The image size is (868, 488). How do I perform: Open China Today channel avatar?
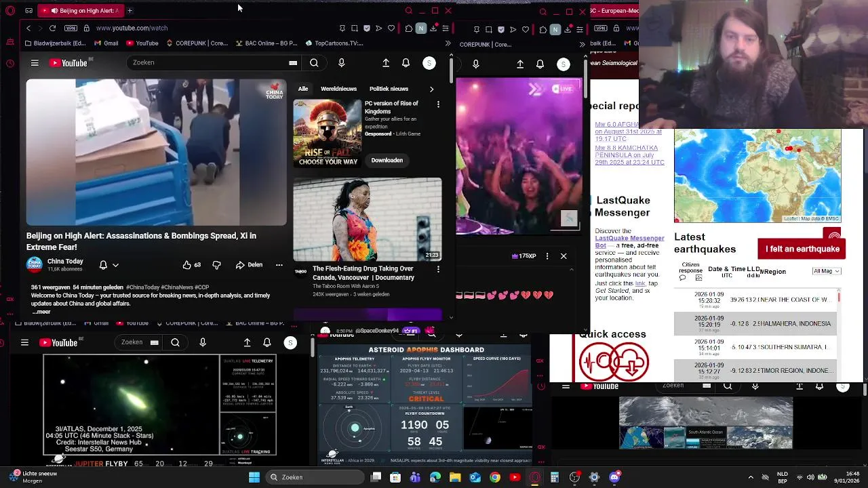35,264
